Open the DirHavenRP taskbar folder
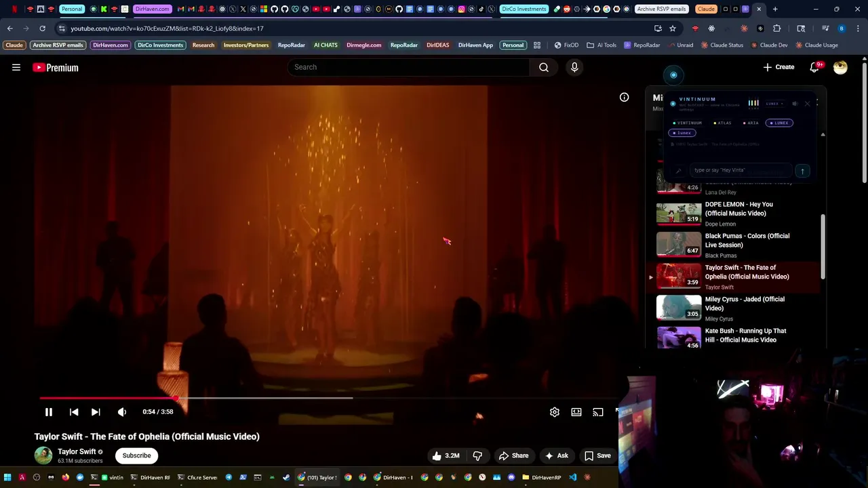 click(541, 477)
